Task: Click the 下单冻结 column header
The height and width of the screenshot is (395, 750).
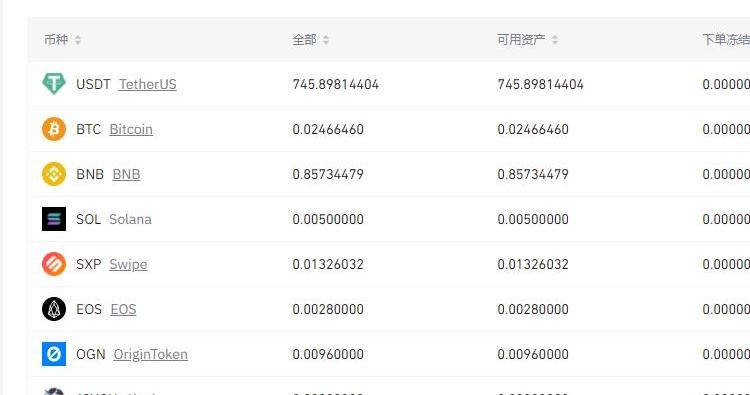Action: tap(726, 40)
